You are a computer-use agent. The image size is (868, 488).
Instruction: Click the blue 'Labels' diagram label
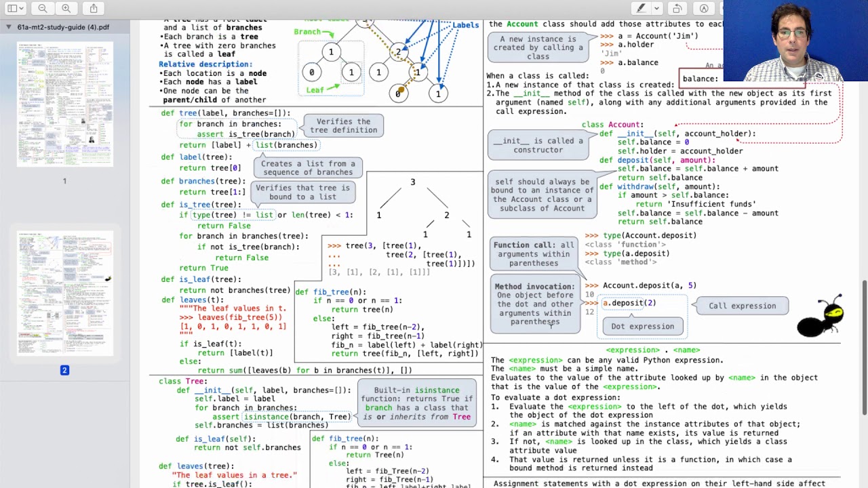(465, 25)
